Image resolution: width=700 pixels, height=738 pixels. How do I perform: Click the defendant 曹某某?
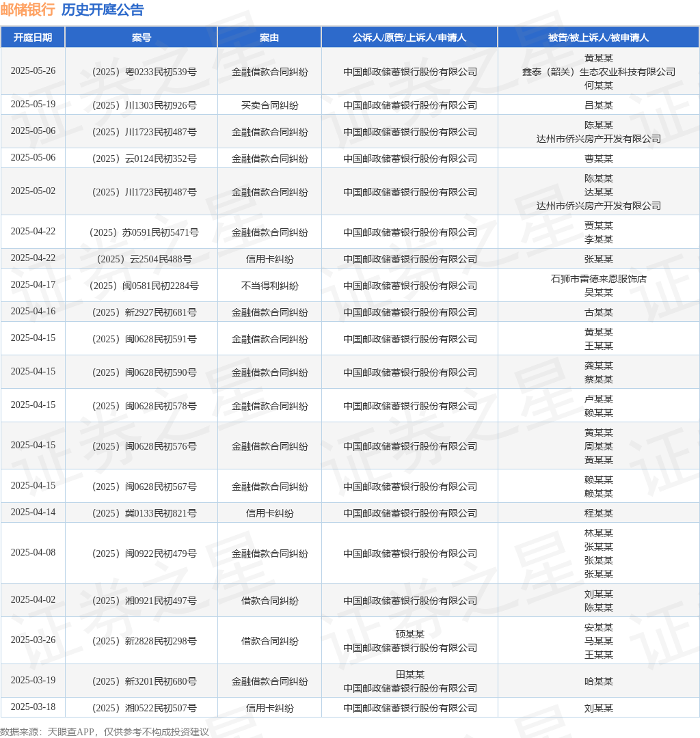(599, 159)
